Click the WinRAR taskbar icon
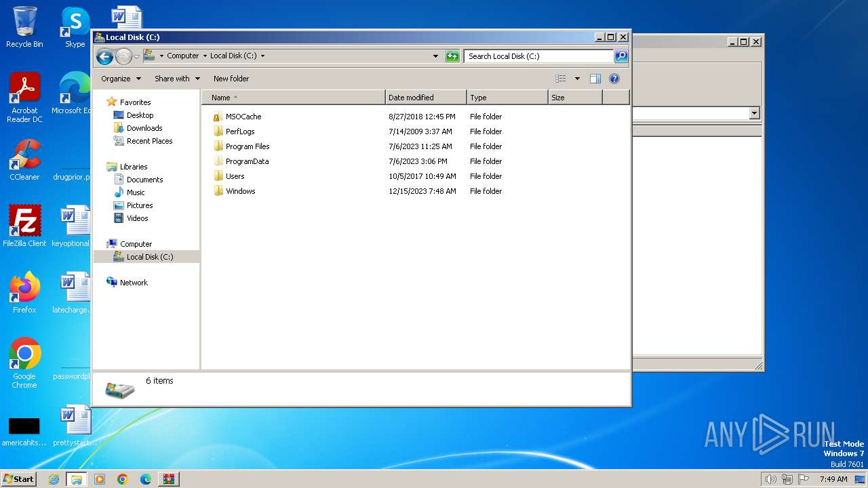Viewport: 868px width, 488px height. pyautogui.click(x=168, y=479)
